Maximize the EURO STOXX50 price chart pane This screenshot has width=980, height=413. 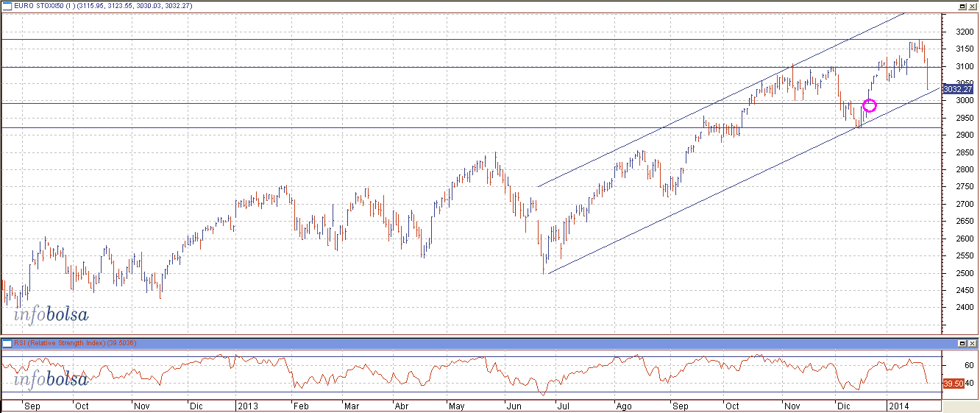point(962,6)
